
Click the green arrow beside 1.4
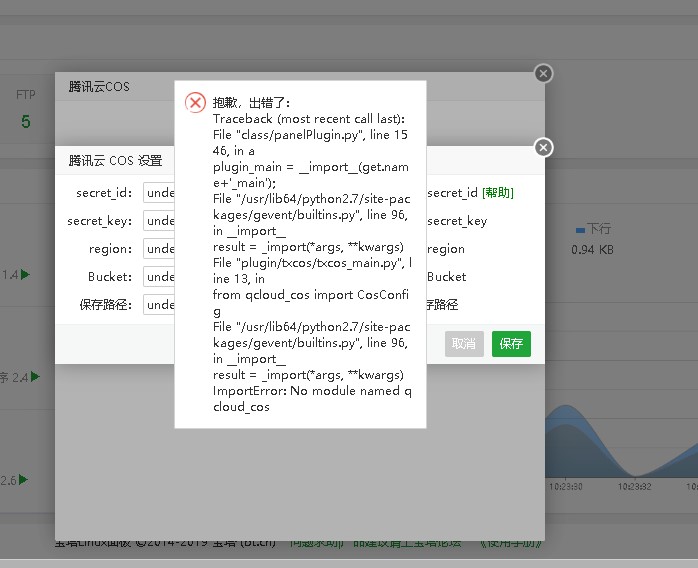tap(25, 274)
